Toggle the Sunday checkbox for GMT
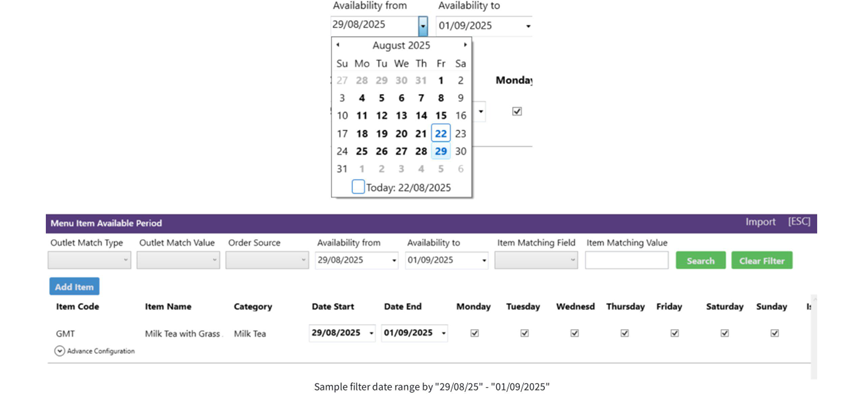Image resolution: width=863 pixels, height=402 pixels. pyautogui.click(x=775, y=333)
